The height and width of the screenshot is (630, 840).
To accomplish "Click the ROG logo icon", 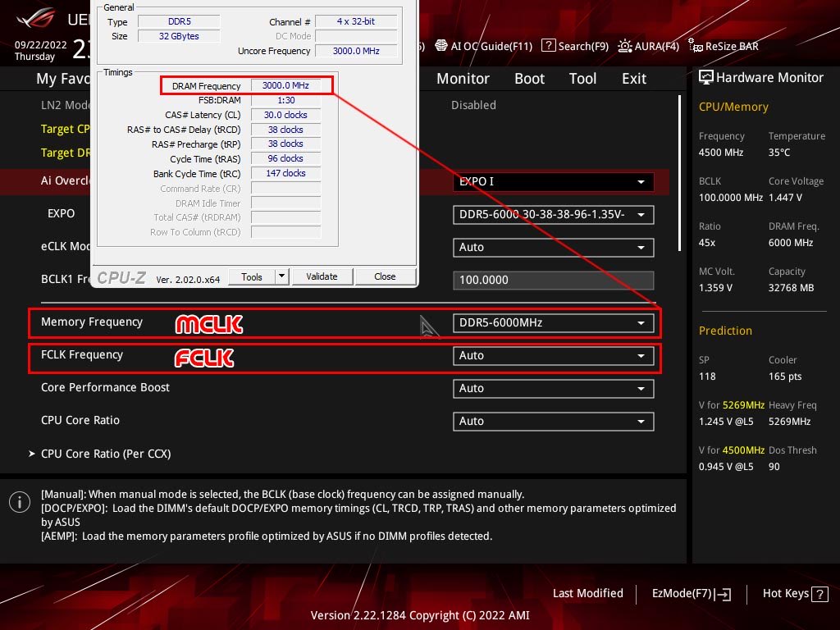I will pyautogui.click(x=35, y=19).
